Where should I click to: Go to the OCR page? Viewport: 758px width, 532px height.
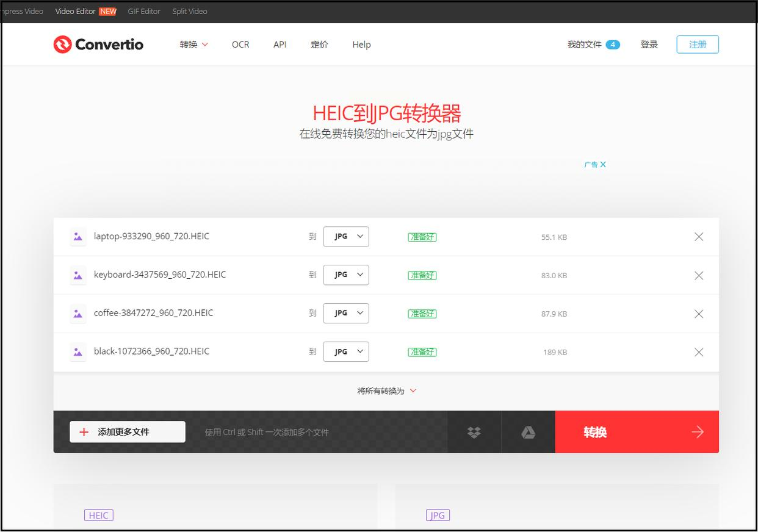click(240, 45)
